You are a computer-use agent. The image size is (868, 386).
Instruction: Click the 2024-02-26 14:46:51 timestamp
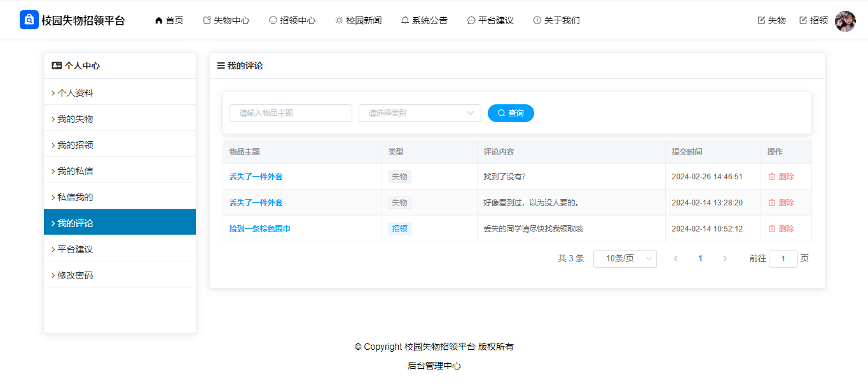coord(707,177)
